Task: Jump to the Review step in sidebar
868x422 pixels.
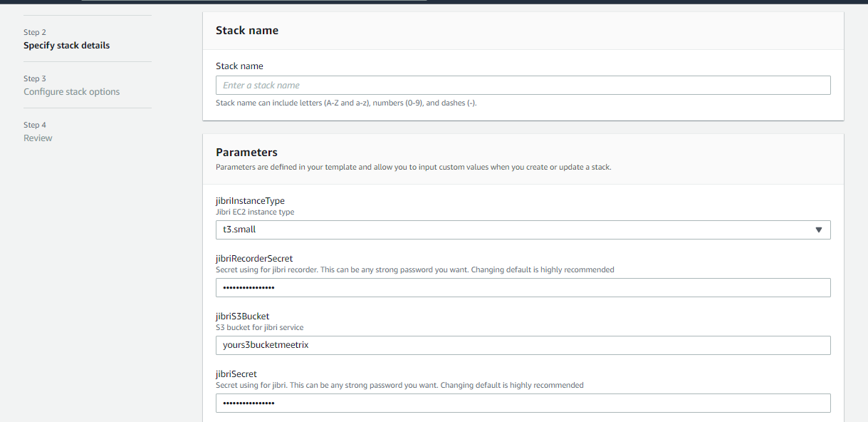Action: point(38,138)
